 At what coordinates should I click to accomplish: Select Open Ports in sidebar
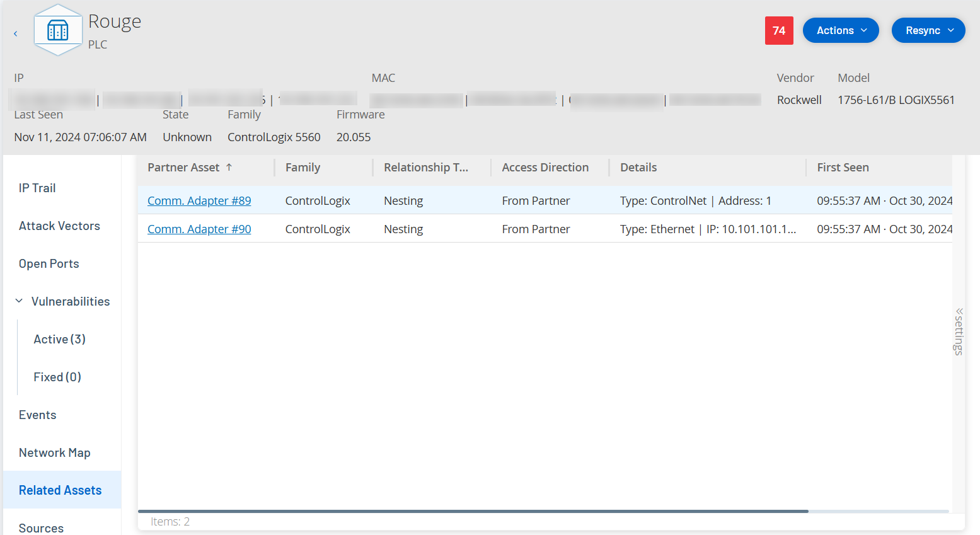[x=49, y=263]
